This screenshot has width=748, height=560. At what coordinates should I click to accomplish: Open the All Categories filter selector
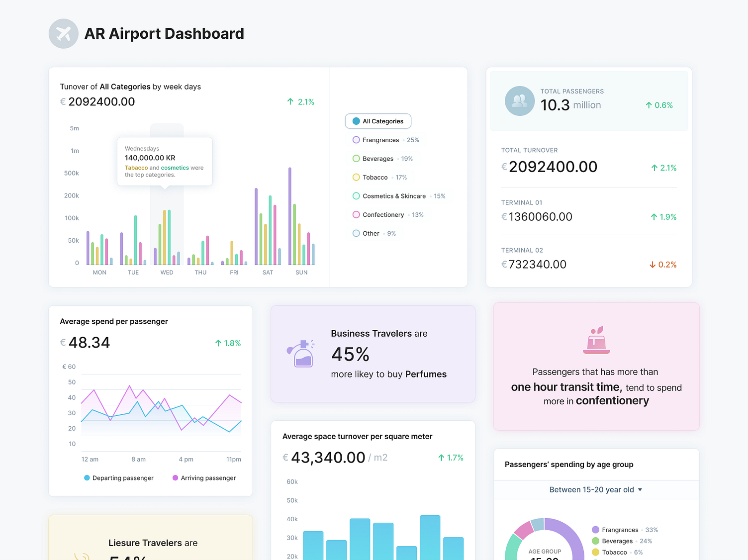pos(378,121)
